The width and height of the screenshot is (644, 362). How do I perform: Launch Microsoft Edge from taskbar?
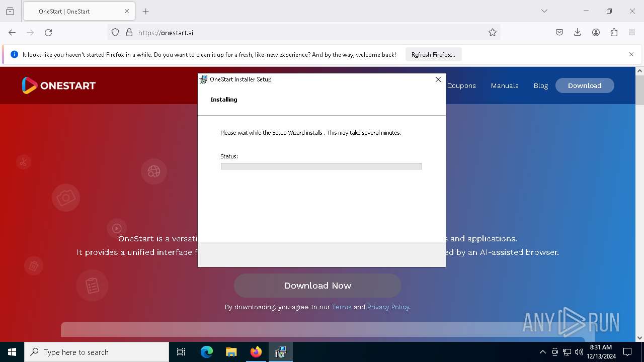(207, 352)
